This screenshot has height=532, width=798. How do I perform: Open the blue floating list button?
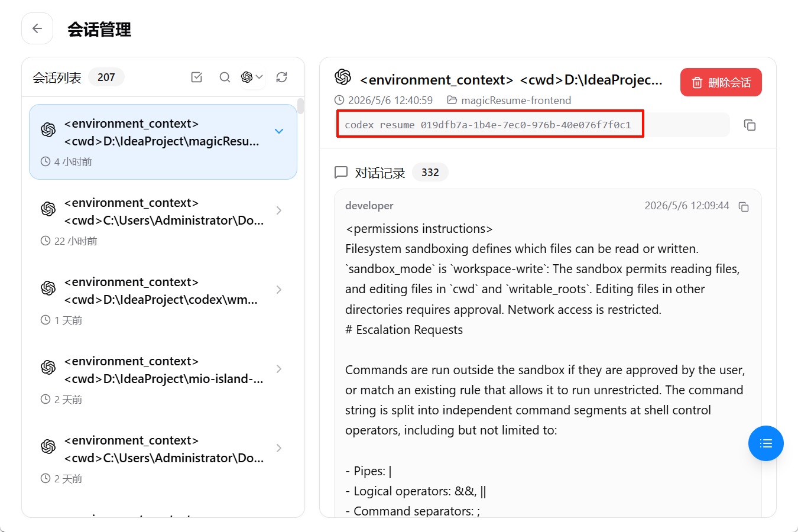click(766, 443)
